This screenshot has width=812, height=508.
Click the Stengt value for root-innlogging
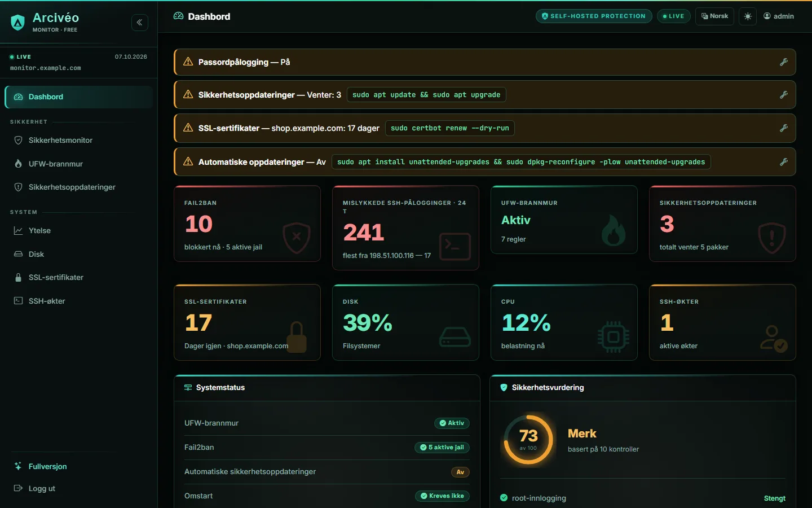click(774, 498)
